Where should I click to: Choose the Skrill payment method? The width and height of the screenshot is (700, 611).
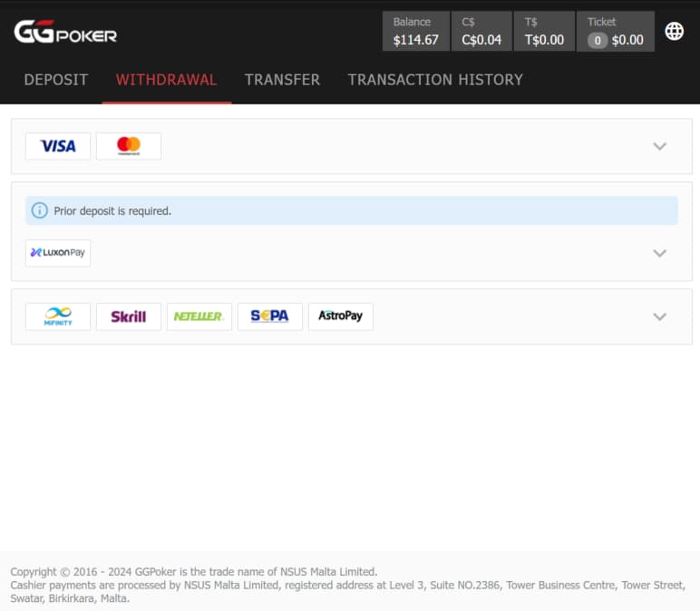(129, 316)
